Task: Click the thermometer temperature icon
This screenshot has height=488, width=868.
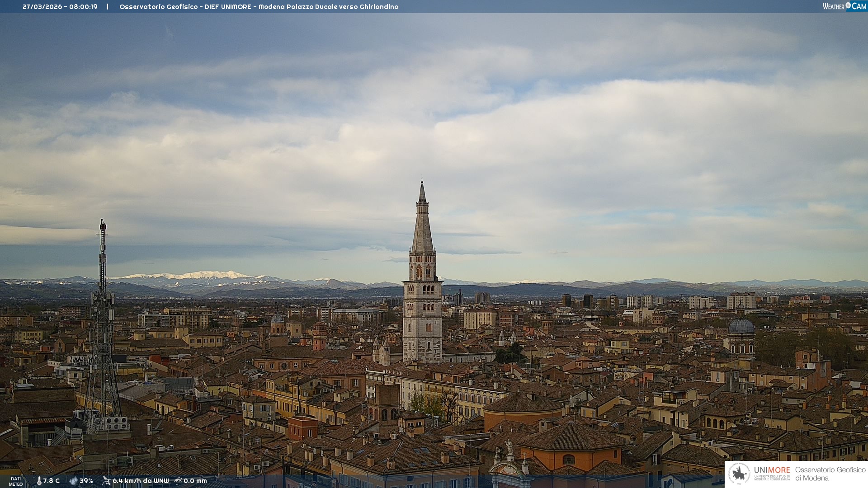Action: pos(39,481)
